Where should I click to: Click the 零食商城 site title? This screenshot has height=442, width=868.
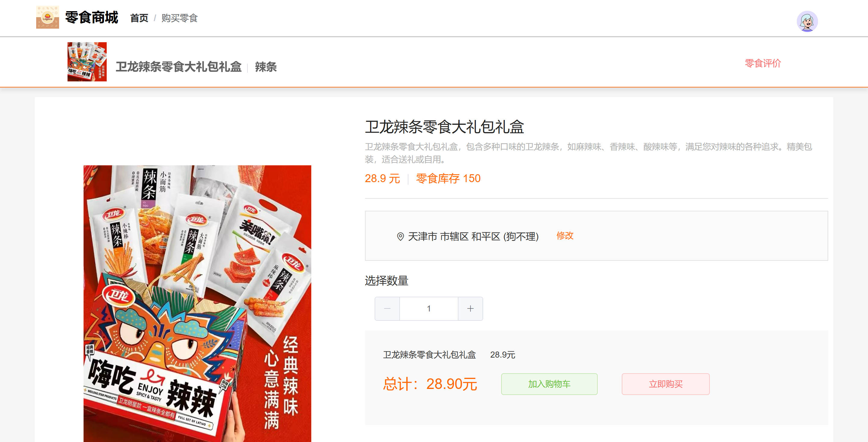pos(92,17)
